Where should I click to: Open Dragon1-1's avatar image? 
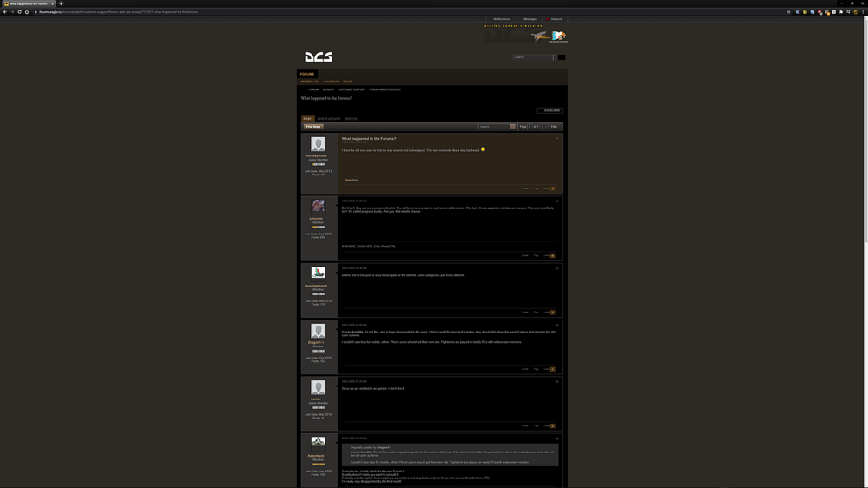coord(318,331)
